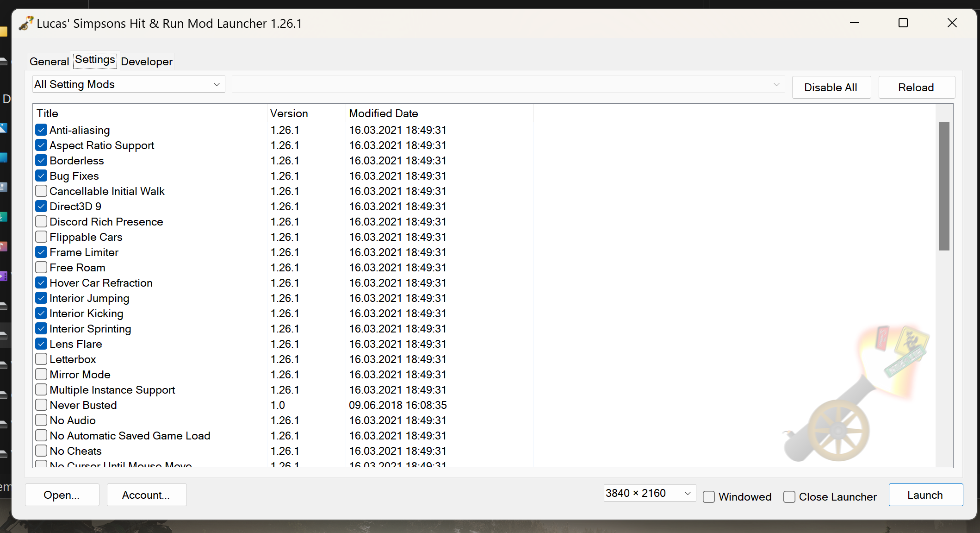Uncheck the Anti-aliasing mod

point(41,130)
